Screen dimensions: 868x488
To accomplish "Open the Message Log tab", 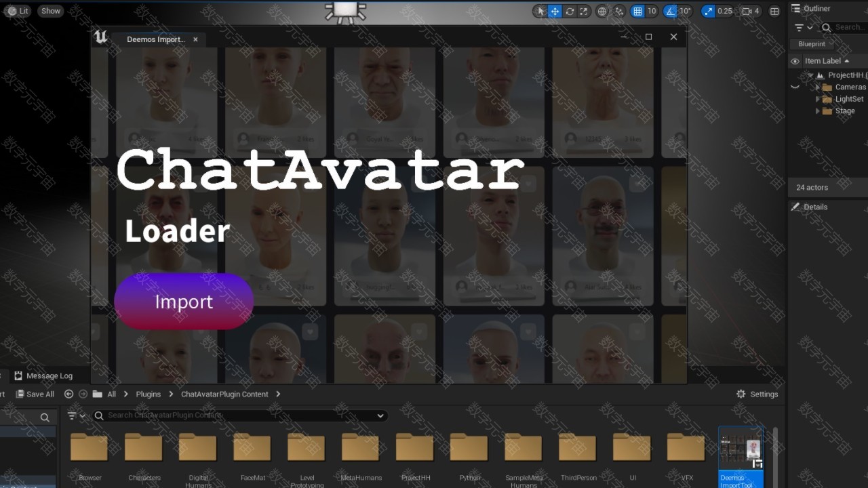I will (x=43, y=375).
